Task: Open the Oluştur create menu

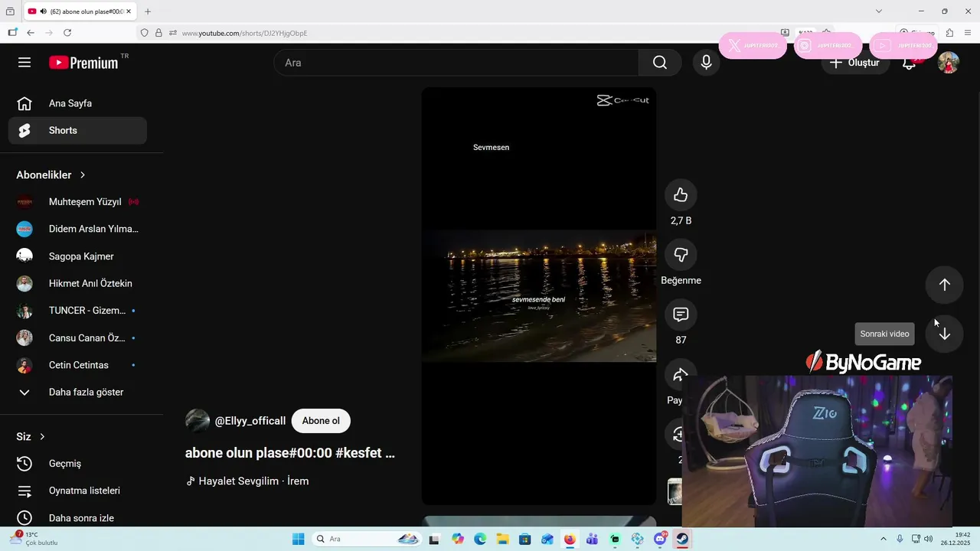Action: pyautogui.click(x=855, y=63)
